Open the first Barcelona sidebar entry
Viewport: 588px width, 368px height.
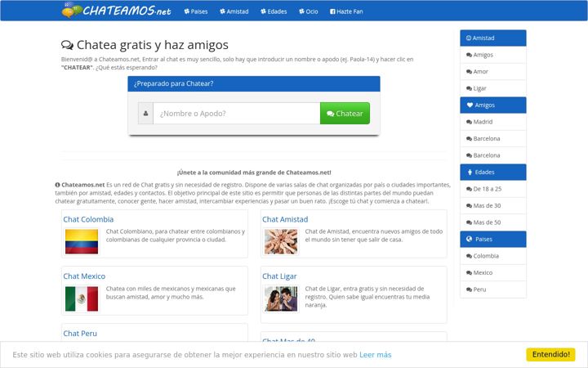point(493,138)
